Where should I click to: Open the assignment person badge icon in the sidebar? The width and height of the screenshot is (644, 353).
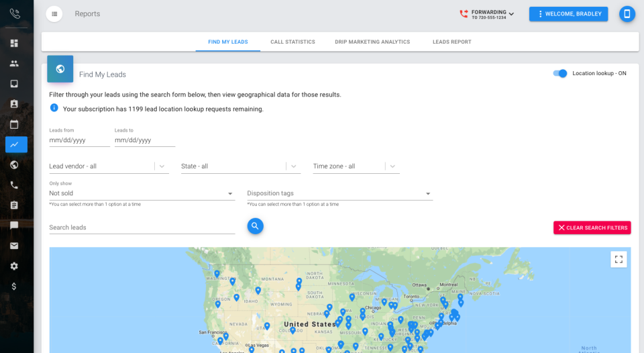tap(14, 104)
